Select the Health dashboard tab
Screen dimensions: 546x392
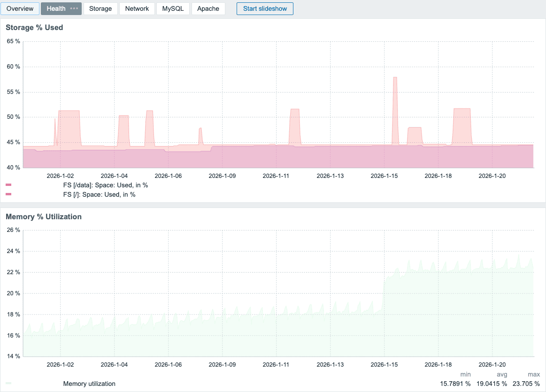click(x=56, y=8)
